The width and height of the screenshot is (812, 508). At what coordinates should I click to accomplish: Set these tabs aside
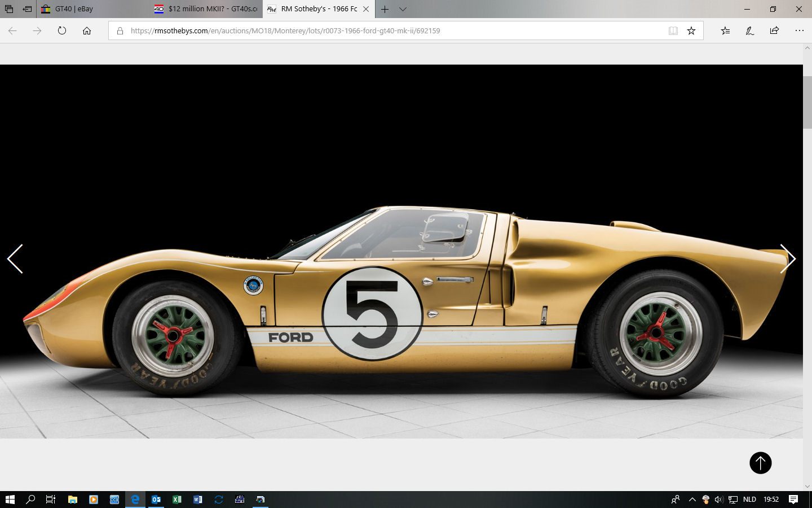pos(27,9)
